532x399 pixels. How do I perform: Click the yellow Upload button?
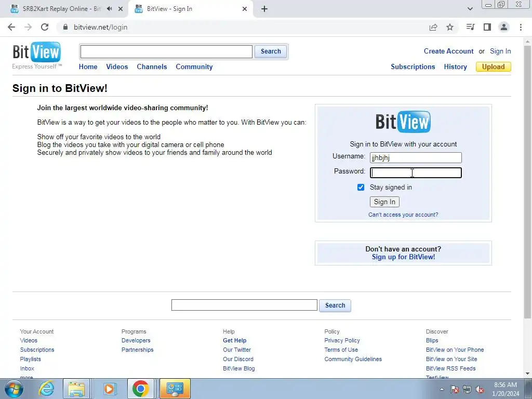[494, 67]
